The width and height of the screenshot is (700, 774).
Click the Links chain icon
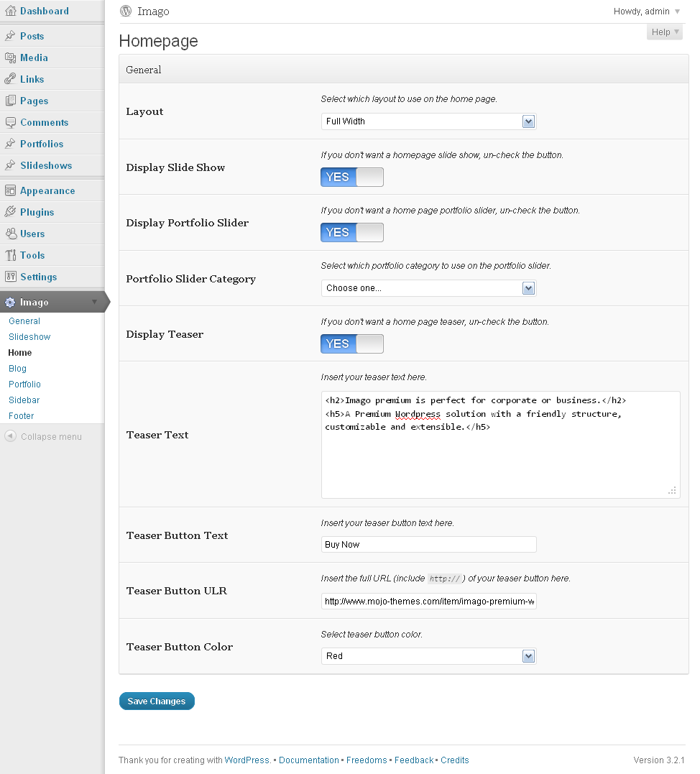point(10,79)
